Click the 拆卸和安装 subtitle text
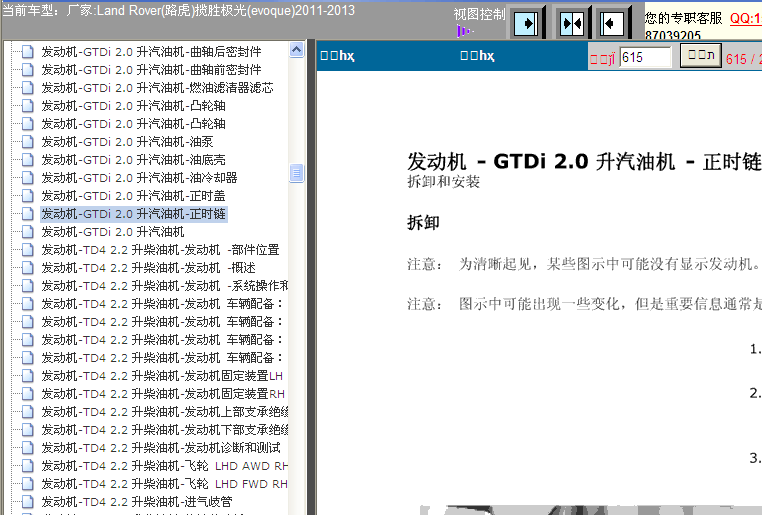Image resolution: width=762 pixels, height=515 pixels. pyautogui.click(x=443, y=182)
